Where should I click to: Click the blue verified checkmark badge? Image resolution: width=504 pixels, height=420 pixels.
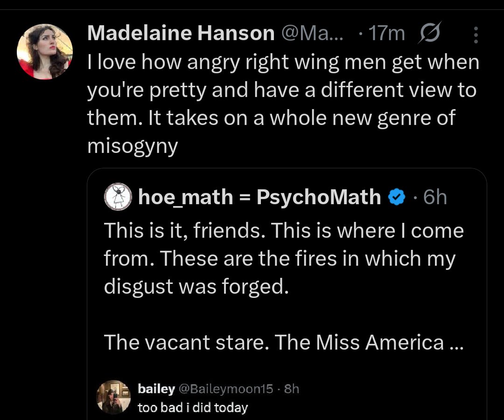(x=397, y=197)
